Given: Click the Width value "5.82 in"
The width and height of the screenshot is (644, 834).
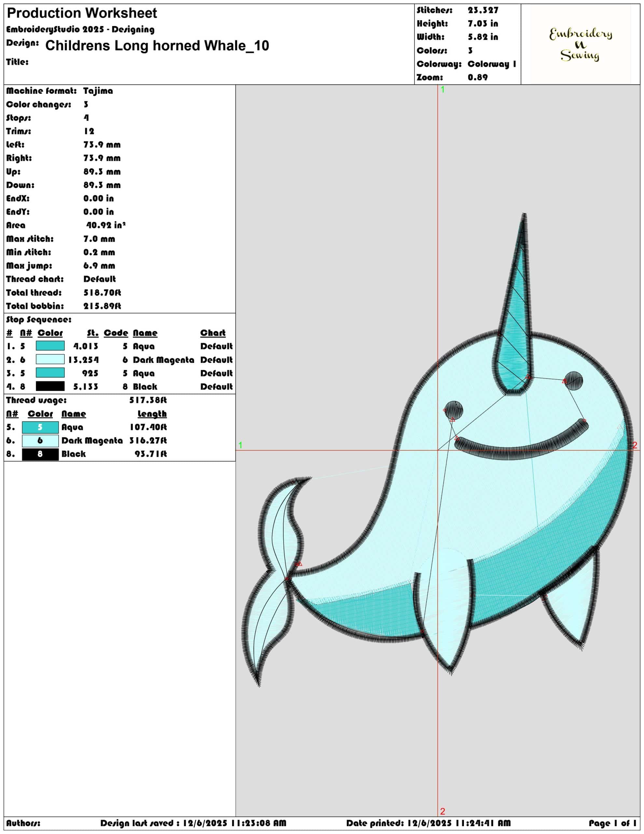Looking at the screenshot, I should [x=483, y=37].
